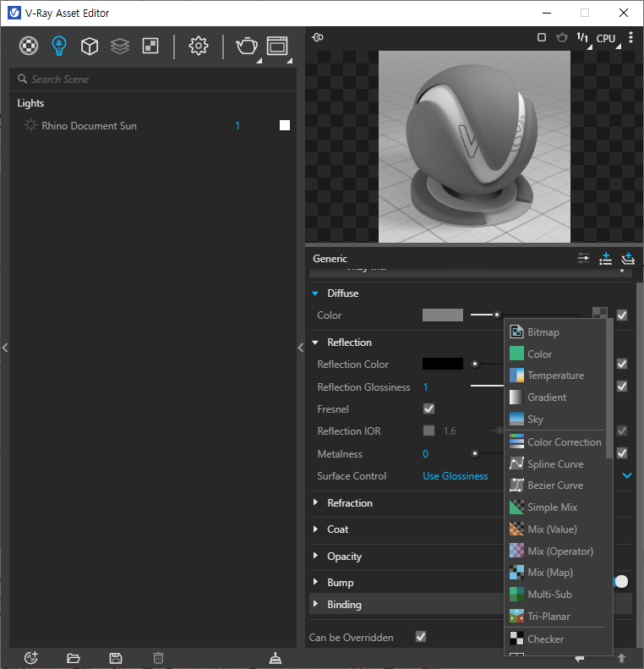Expand the Opacity section

pos(315,556)
